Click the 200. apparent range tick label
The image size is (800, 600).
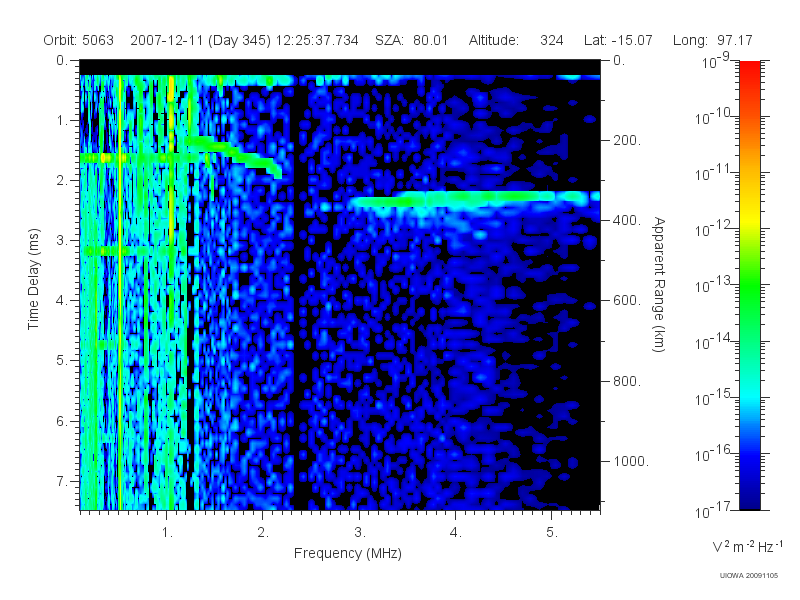pyautogui.click(x=627, y=140)
